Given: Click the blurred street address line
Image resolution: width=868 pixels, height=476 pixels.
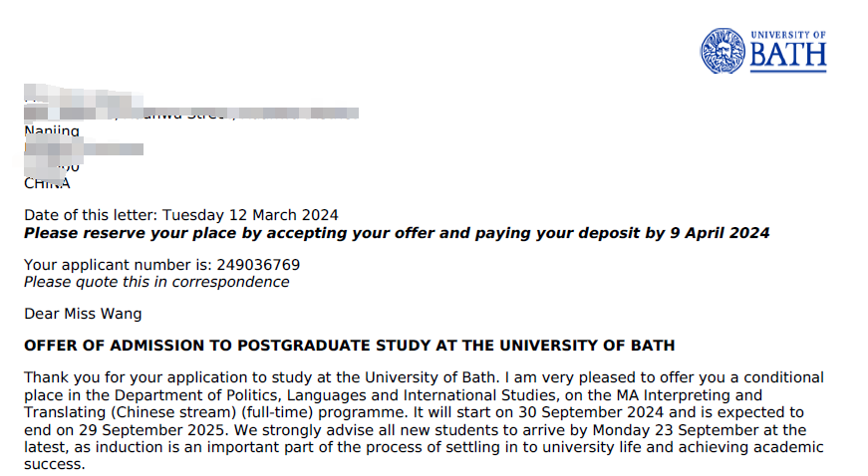Looking at the screenshot, I should click(191, 114).
